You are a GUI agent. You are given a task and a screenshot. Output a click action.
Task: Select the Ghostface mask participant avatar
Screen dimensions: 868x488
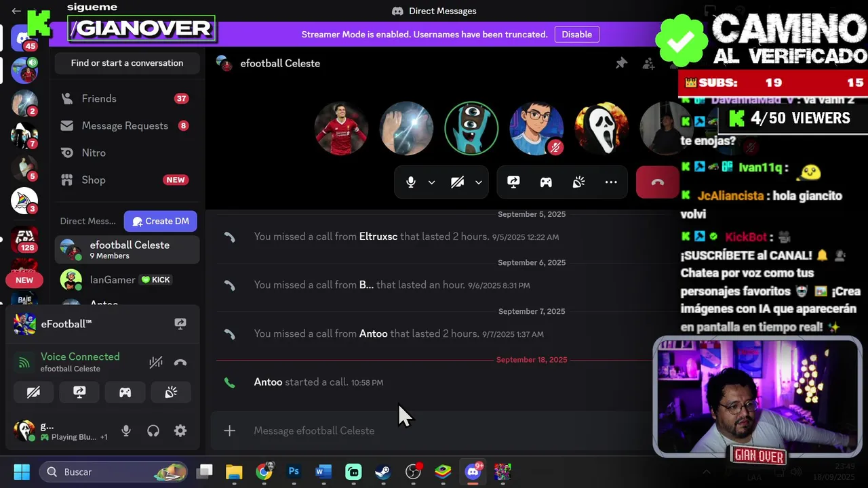pos(601,128)
